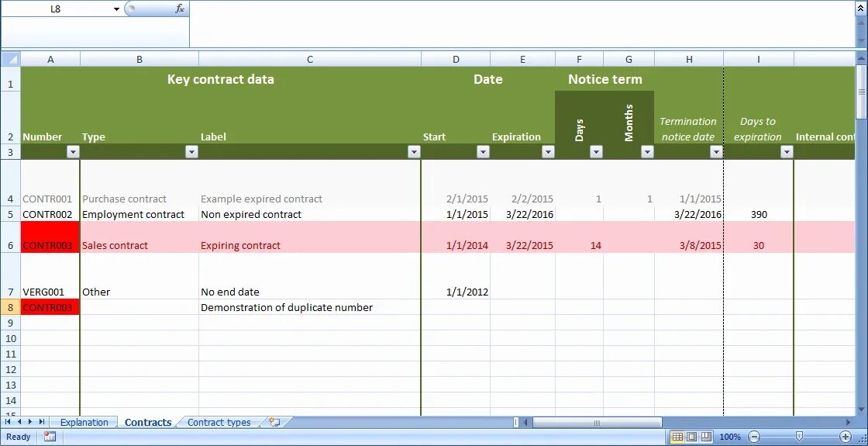Click the Insert Function fx icon
868x446 pixels.
coord(180,9)
